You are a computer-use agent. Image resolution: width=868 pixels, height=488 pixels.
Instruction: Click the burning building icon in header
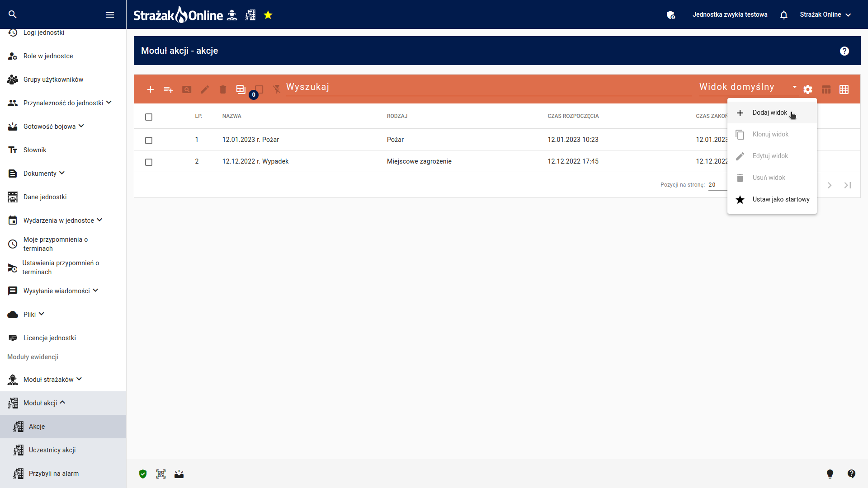point(250,15)
